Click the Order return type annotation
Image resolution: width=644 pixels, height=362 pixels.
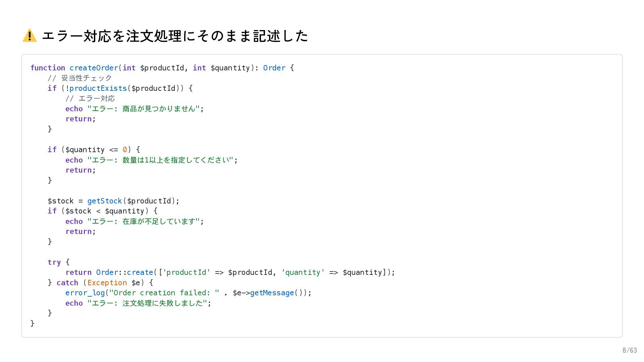pos(274,68)
